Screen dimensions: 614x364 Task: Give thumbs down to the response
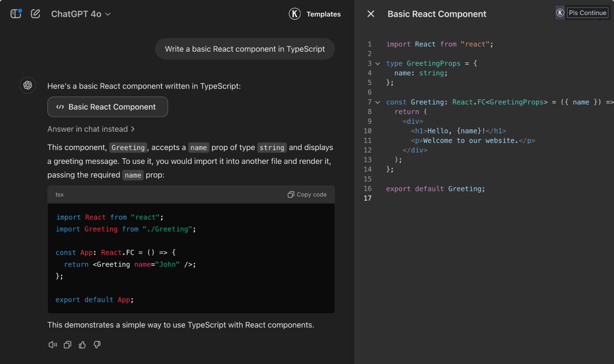pos(97,345)
